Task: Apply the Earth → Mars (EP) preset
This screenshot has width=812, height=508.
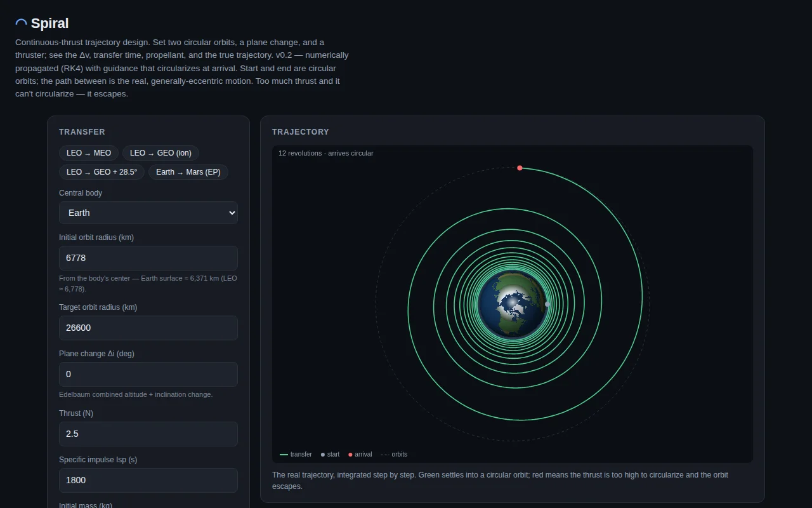Action: pyautogui.click(x=188, y=172)
